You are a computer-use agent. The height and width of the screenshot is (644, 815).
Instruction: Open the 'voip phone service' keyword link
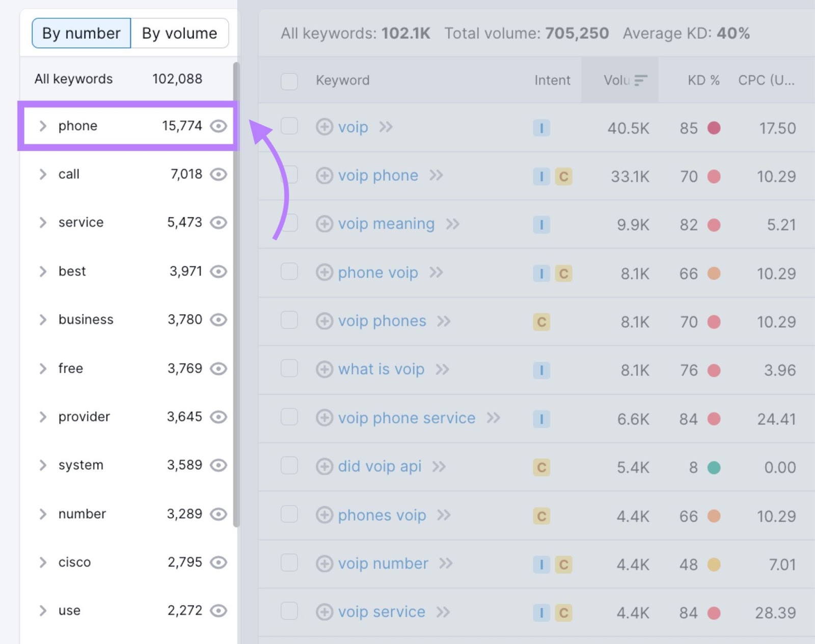pos(406,418)
